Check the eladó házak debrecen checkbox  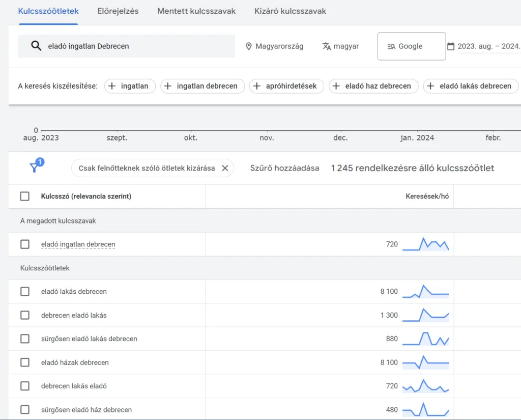[x=25, y=362]
